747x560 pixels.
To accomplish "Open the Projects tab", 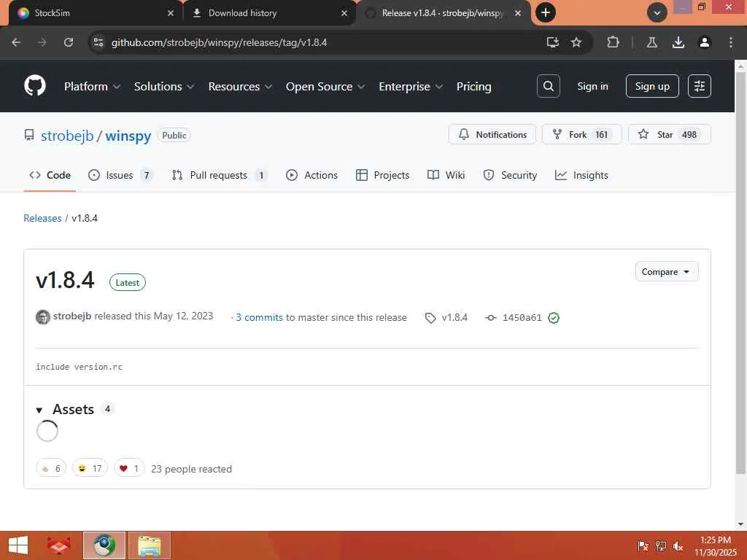I will (382, 175).
